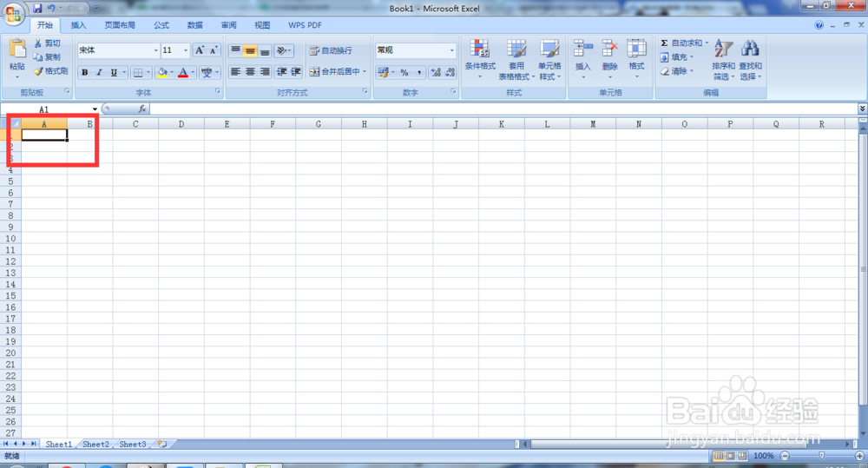Switch to the 数据 ribbon tab
The width and height of the screenshot is (868, 468).
click(194, 25)
